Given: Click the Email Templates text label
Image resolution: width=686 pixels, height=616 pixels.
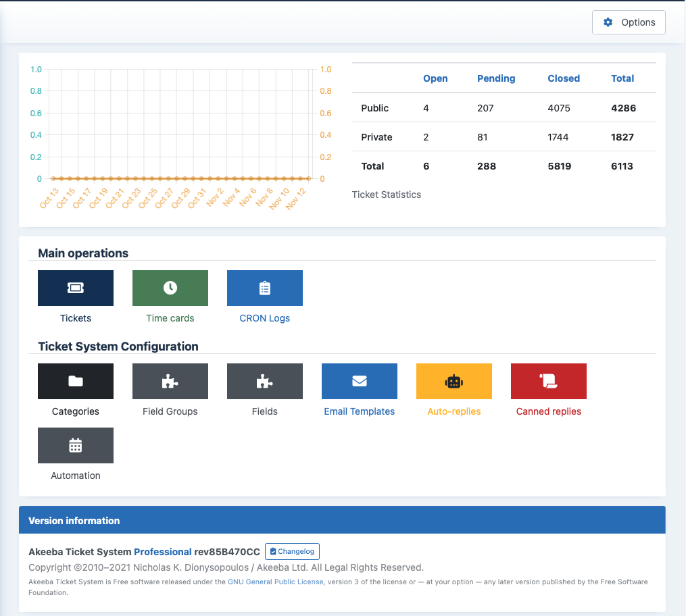Looking at the screenshot, I should click(x=360, y=411).
